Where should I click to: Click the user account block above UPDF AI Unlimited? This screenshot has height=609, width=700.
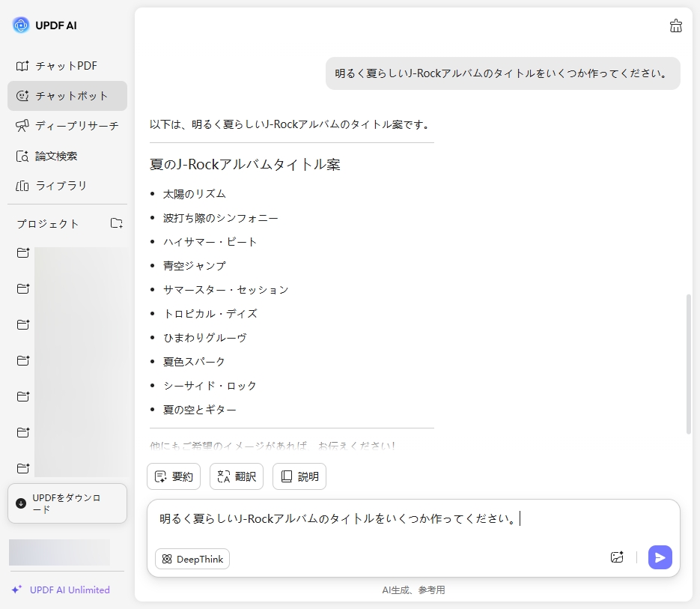tap(59, 552)
